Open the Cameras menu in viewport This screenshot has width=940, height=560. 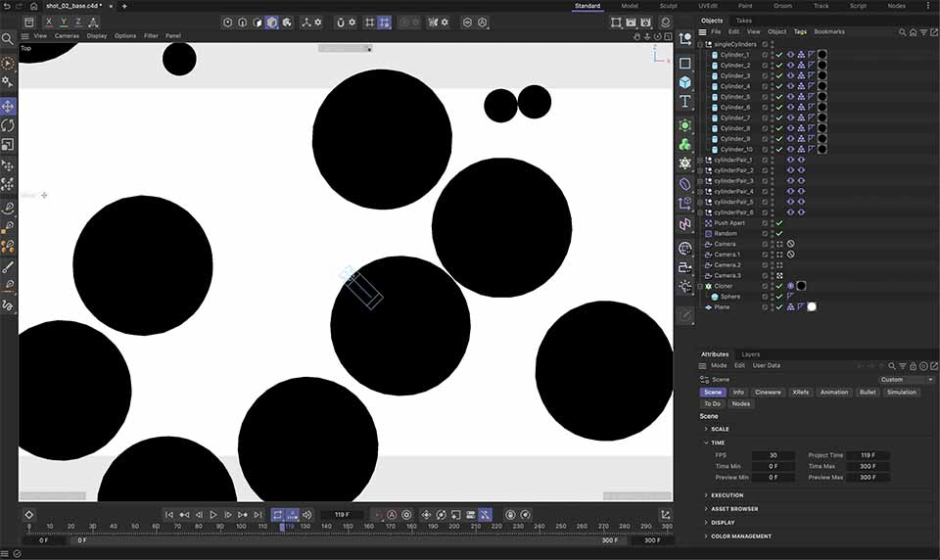(67, 36)
